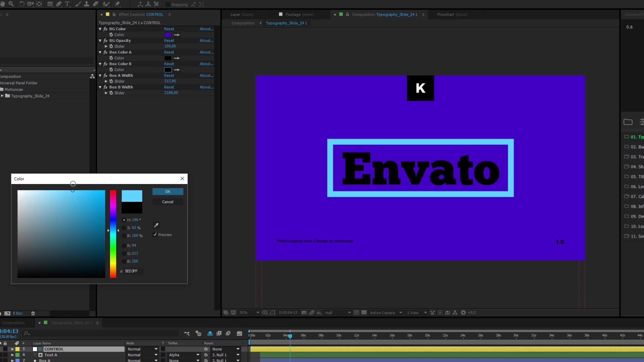The image size is (644, 362).
Task: Confirm color with OK button
Action: [168, 191]
